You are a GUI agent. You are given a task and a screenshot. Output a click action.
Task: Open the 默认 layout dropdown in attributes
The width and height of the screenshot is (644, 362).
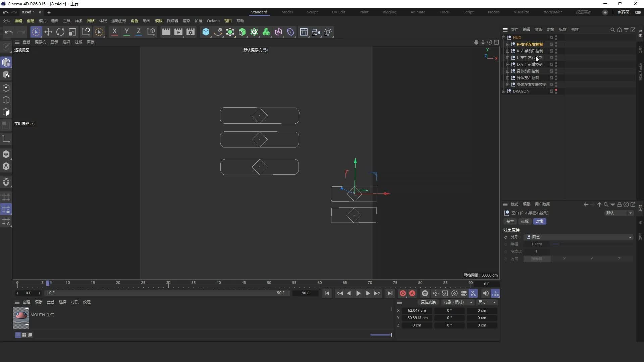tap(619, 213)
